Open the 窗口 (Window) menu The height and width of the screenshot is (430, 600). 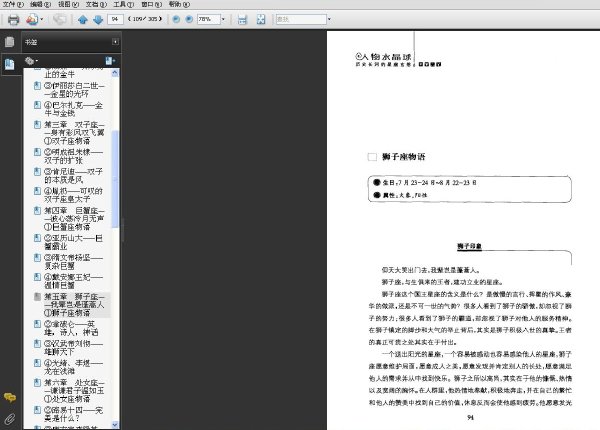click(152, 4)
